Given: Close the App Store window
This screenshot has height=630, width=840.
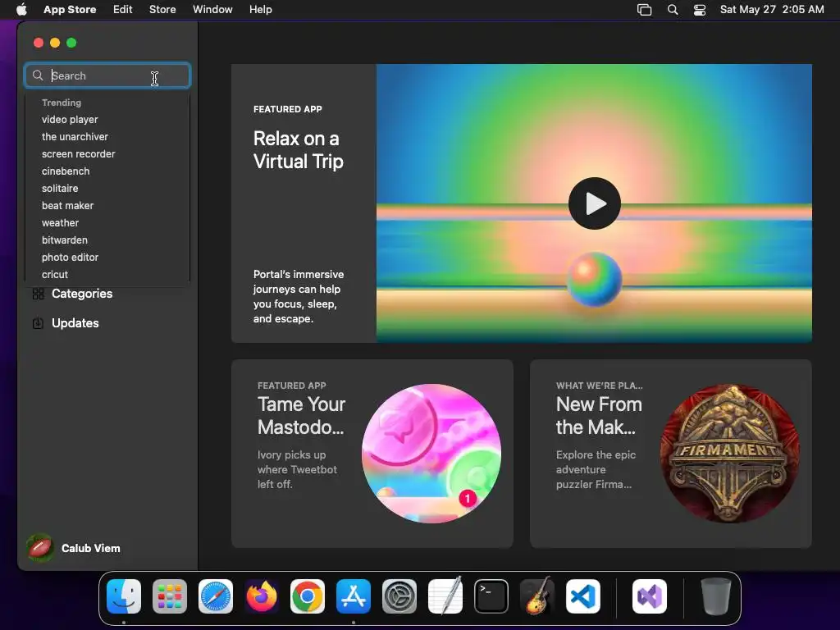Looking at the screenshot, I should coord(38,43).
